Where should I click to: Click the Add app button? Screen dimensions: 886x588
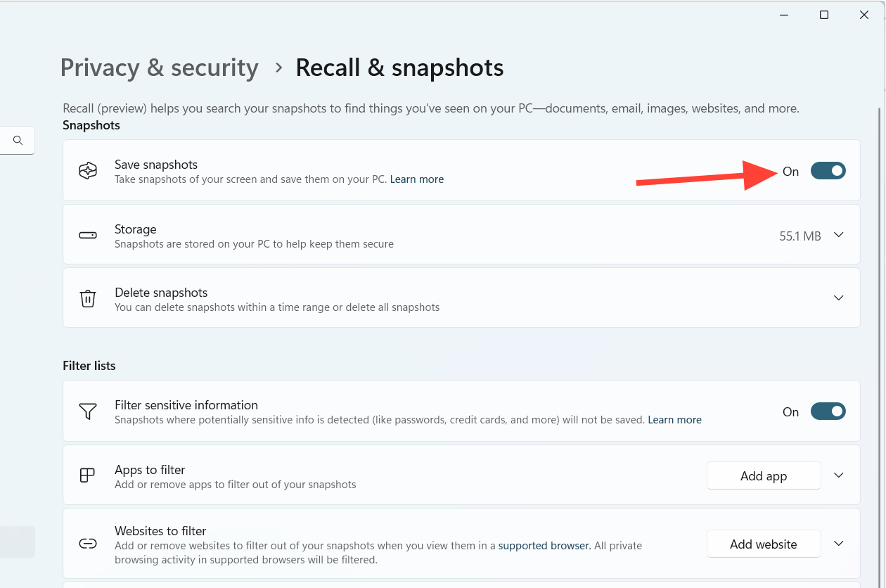[x=764, y=475]
